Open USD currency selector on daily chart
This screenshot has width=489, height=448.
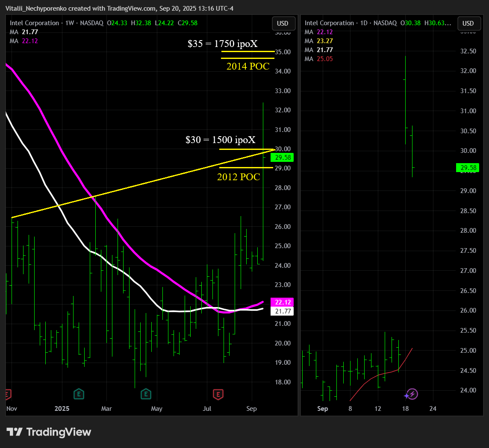(x=468, y=23)
